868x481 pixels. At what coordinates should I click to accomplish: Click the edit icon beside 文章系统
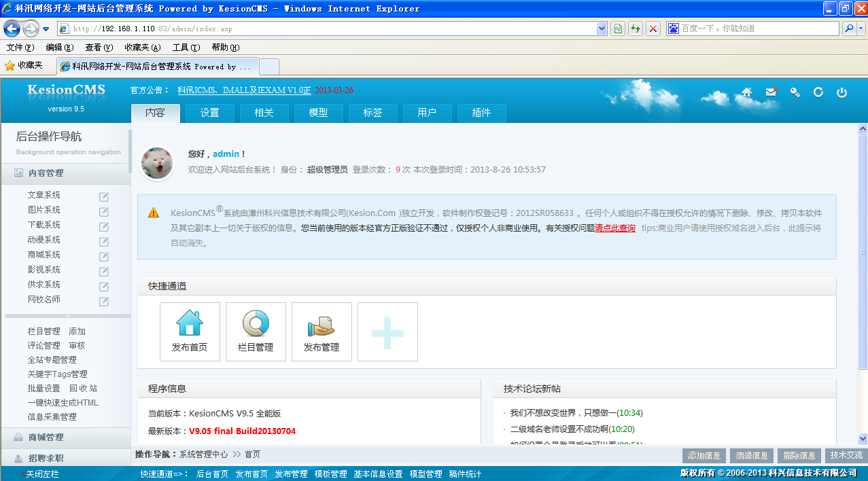tap(104, 197)
